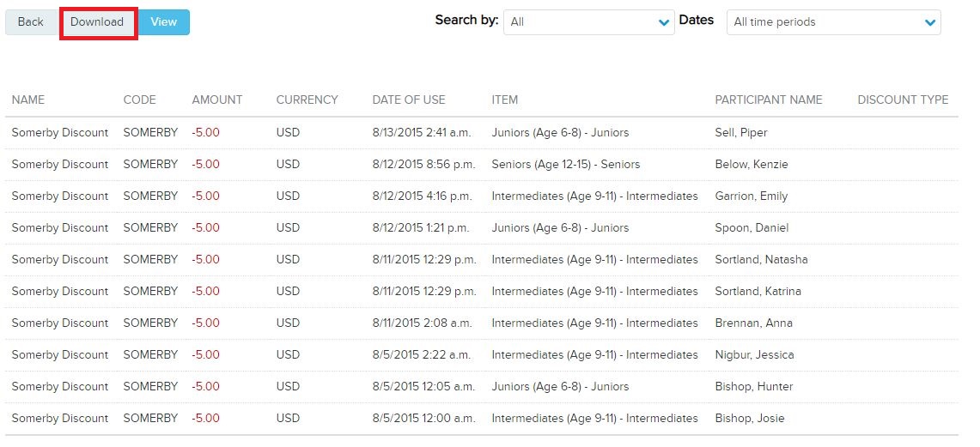Click Intermediates item in Josie Bishop row
Image resolution: width=980 pixels, height=447 pixels.
coord(594,419)
